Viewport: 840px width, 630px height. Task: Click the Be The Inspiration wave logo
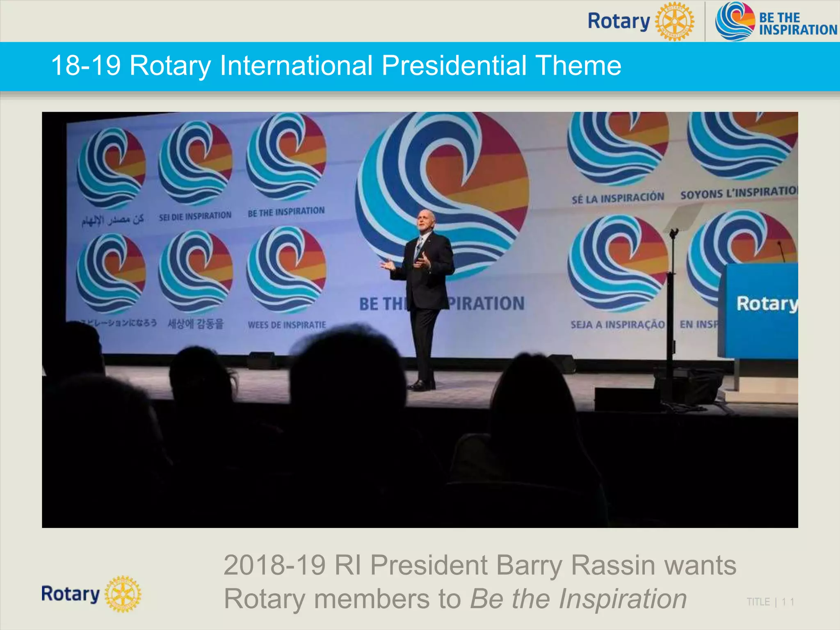click(735, 21)
